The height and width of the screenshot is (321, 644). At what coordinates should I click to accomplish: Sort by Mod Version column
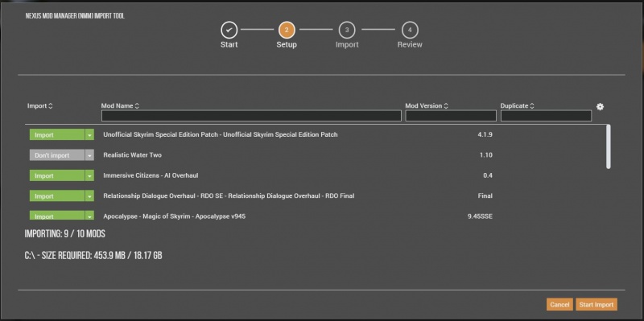[x=427, y=106]
